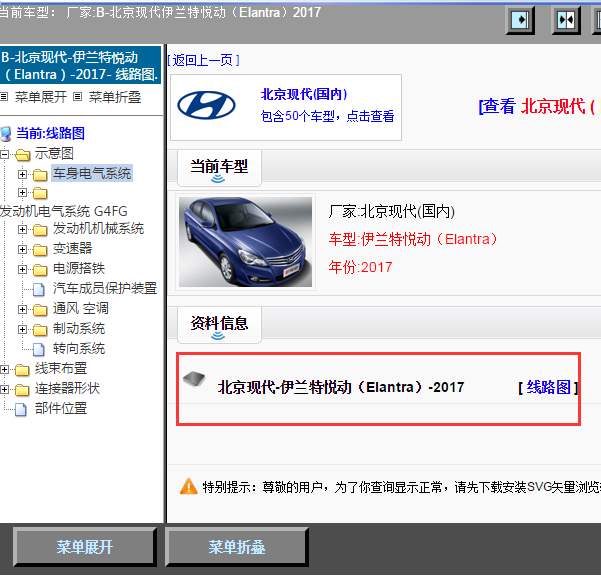Click folder icon next to 线束布置
601x578 pixels.
22,369
